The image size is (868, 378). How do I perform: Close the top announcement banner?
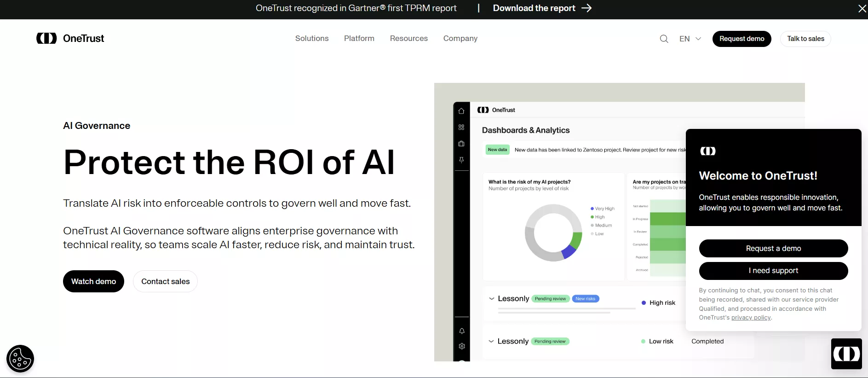(862, 9)
